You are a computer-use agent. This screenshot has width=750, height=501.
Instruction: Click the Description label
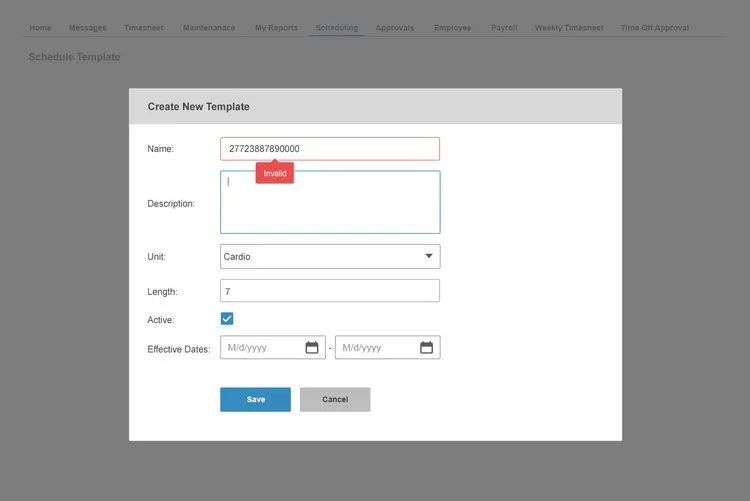pos(171,203)
